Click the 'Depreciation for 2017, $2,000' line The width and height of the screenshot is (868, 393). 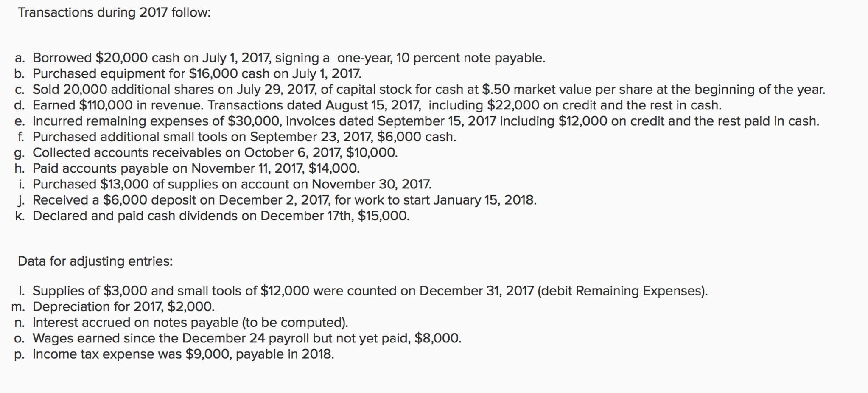(113, 306)
